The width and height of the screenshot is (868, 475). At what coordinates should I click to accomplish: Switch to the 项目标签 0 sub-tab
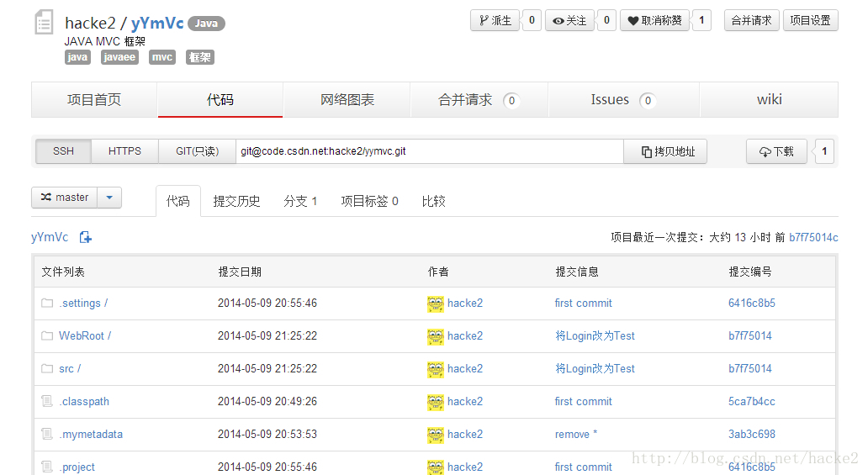pos(370,201)
